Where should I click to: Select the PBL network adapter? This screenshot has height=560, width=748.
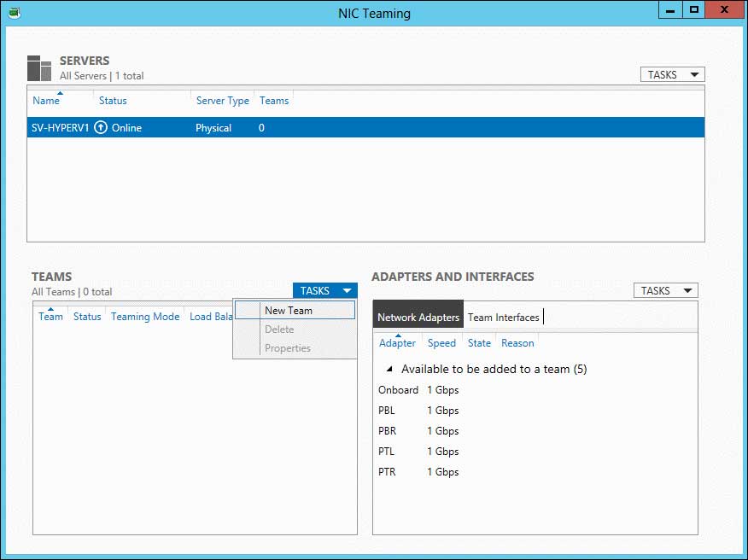click(387, 411)
